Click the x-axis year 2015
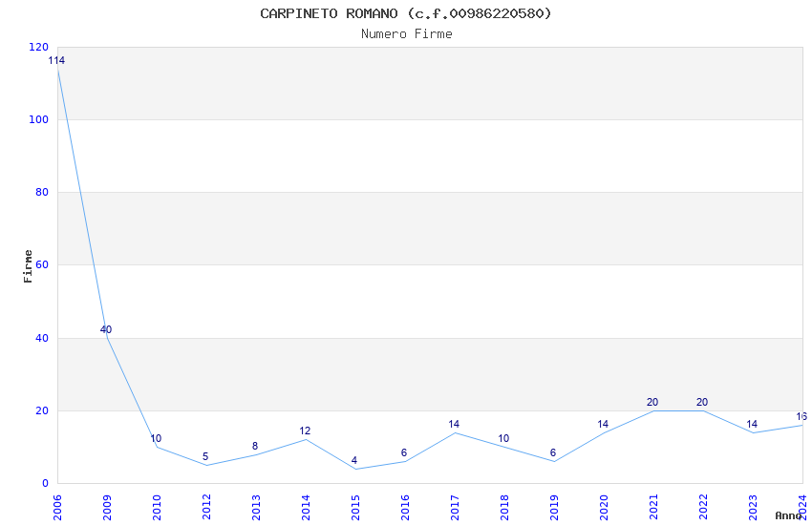The image size is (812, 525). coord(355,508)
